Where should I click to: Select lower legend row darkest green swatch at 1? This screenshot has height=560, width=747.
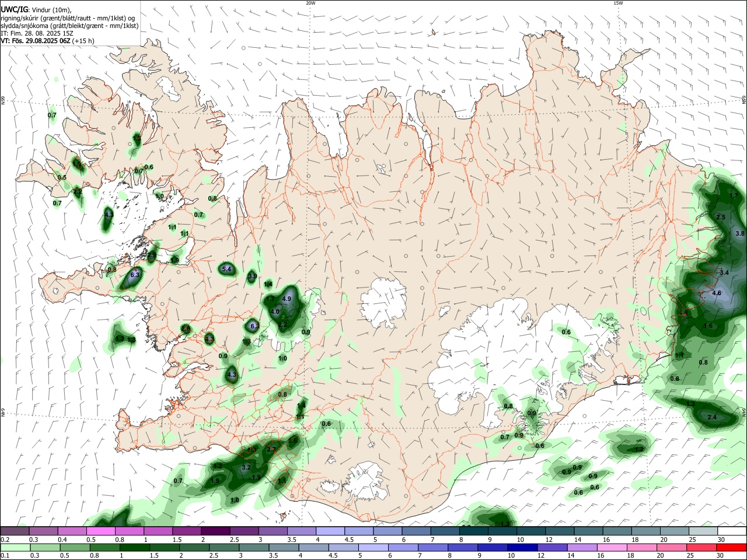tap(134, 548)
